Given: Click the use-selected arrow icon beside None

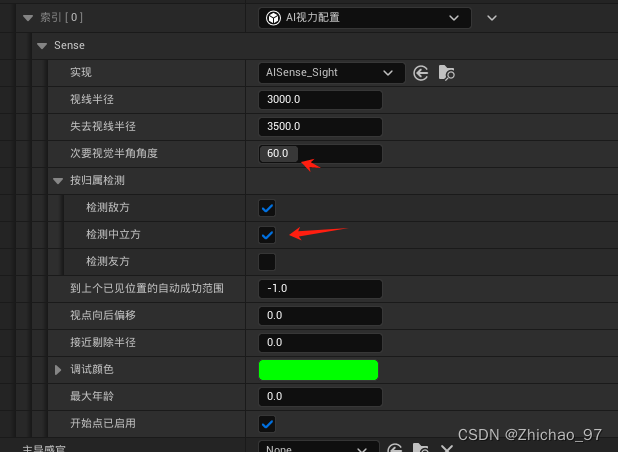Looking at the screenshot, I should pyautogui.click(x=395, y=448).
